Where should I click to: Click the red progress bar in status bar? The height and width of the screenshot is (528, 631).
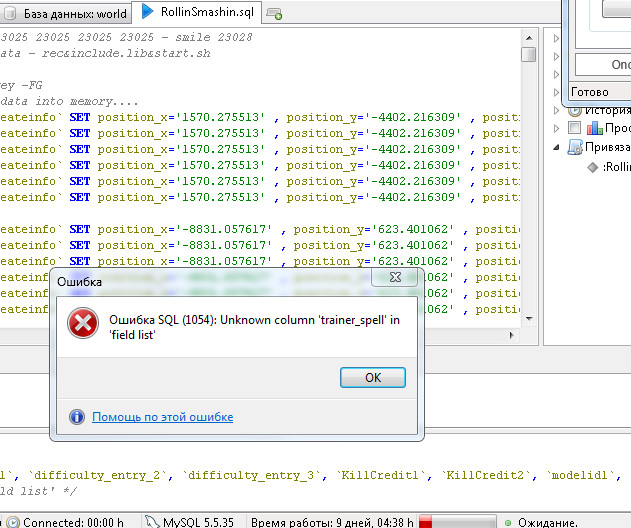[x=458, y=521]
